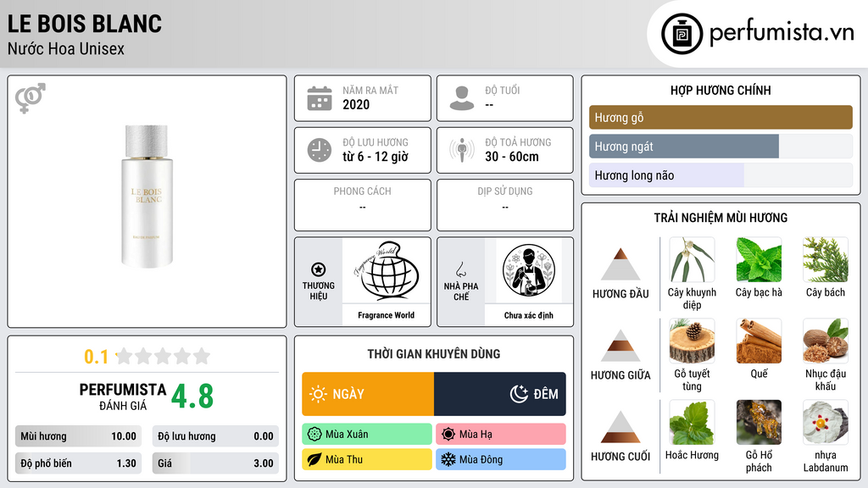
Task: Click the Trải nghiệm mùi hương heading
Action: point(721,218)
